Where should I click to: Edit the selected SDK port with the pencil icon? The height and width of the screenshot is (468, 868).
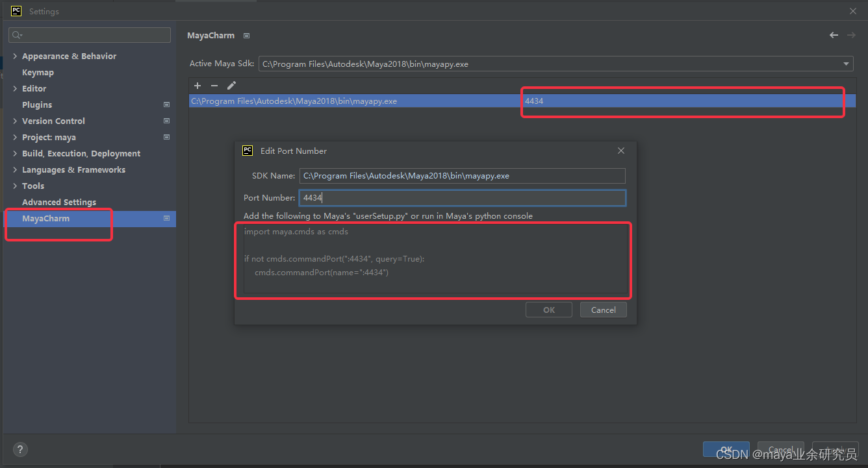(x=231, y=86)
